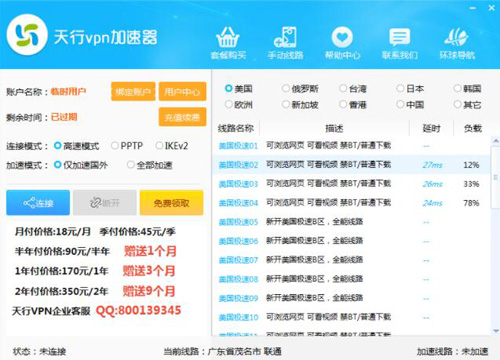Select line 美国极速07
The image size is (500, 360).
click(351, 260)
